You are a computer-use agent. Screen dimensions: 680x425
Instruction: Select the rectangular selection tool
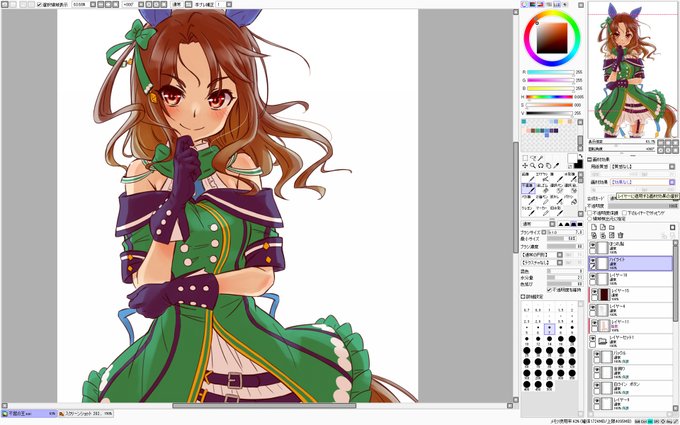click(x=525, y=158)
